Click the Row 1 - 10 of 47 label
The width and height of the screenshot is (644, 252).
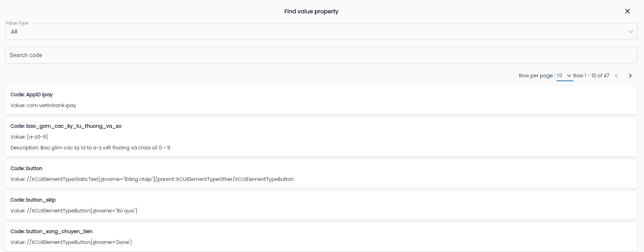point(591,76)
